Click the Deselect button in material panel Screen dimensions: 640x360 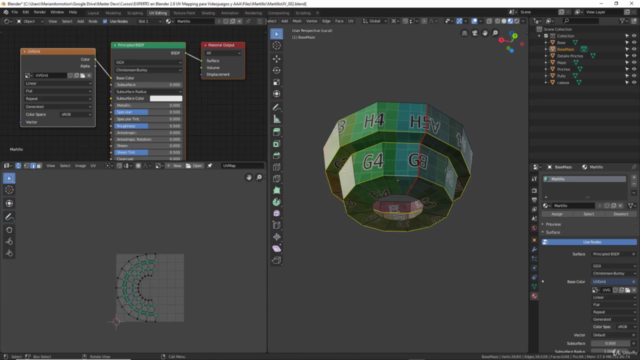pos(620,214)
